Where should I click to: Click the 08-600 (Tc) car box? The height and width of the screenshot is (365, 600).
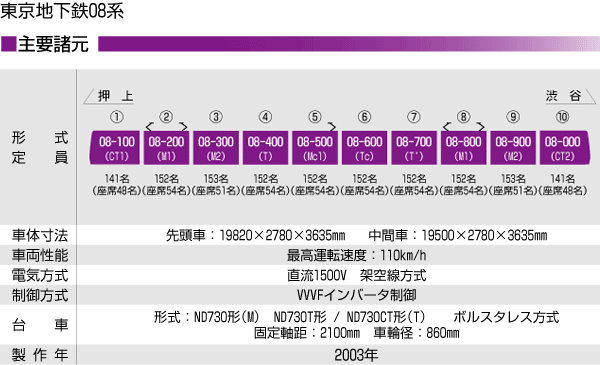pyautogui.click(x=364, y=148)
